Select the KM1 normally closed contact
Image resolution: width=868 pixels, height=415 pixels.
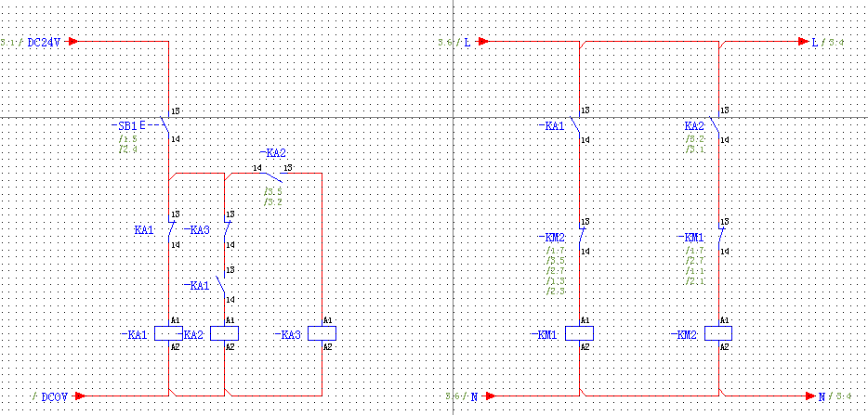(x=720, y=237)
